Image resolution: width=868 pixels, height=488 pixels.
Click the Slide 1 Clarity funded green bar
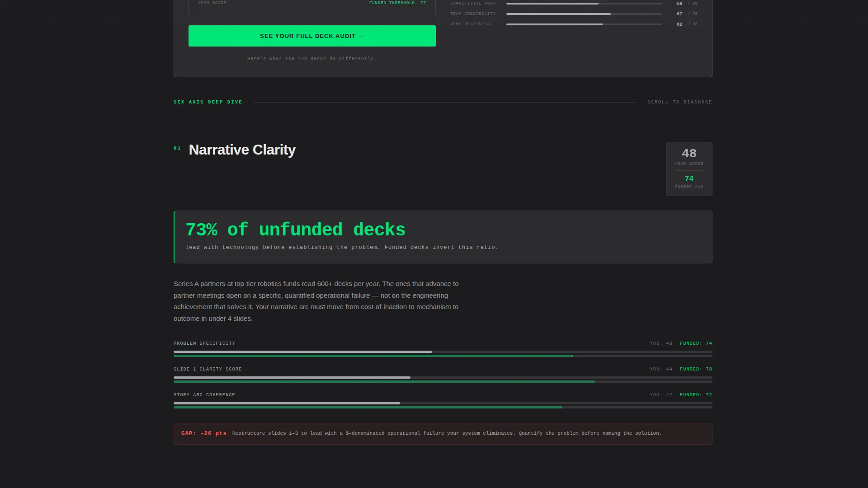click(443, 382)
